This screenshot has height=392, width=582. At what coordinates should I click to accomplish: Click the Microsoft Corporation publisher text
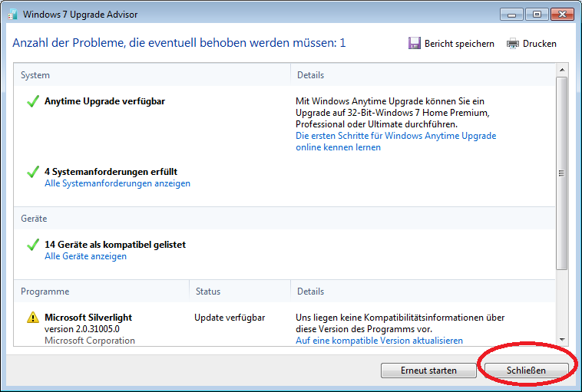click(90, 341)
